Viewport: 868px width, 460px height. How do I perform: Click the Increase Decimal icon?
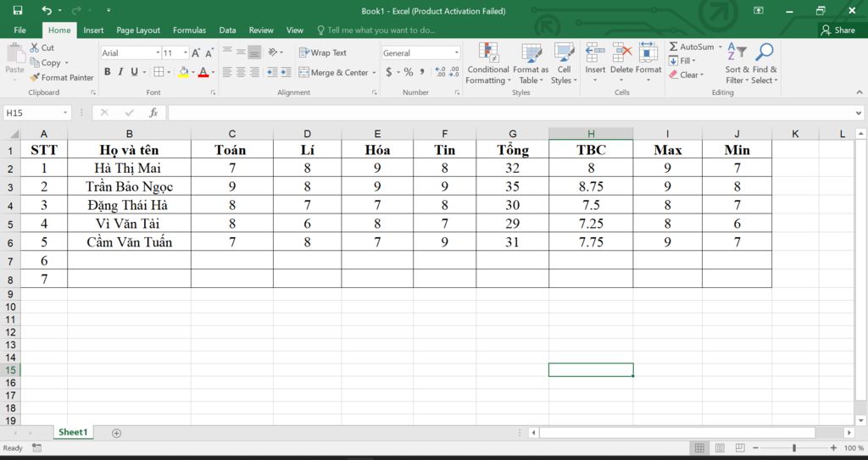[440, 72]
